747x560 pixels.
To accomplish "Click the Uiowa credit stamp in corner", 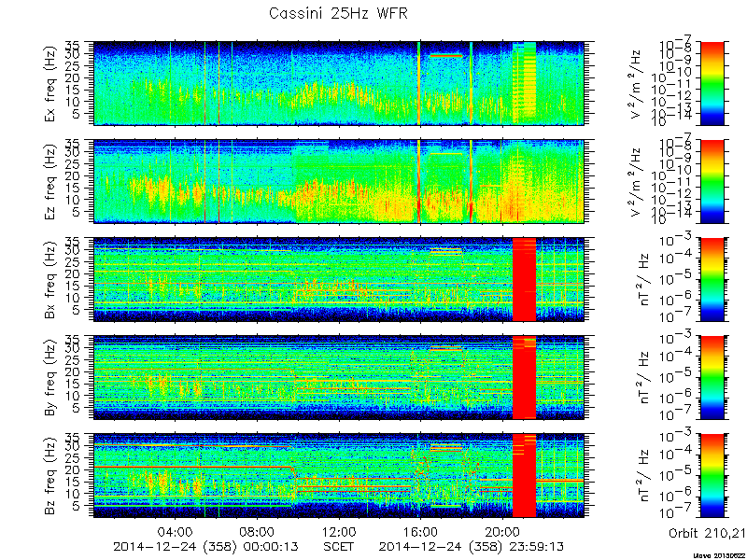I will tap(720, 555).
